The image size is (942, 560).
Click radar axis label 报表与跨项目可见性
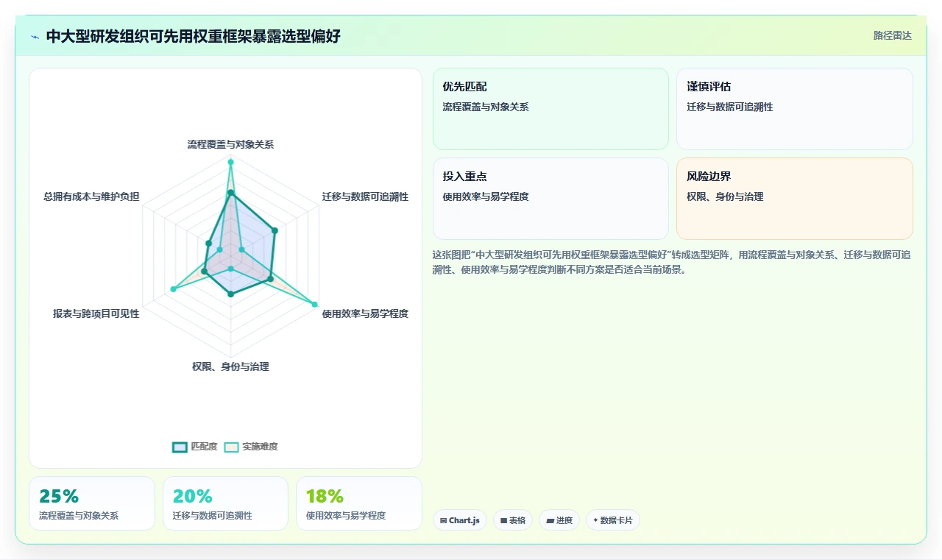click(x=96, y=313)
